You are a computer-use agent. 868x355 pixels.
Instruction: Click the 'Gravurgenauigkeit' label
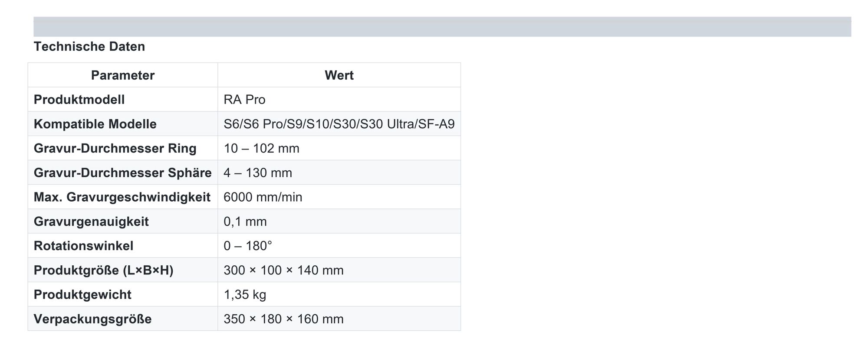point(91,221)
